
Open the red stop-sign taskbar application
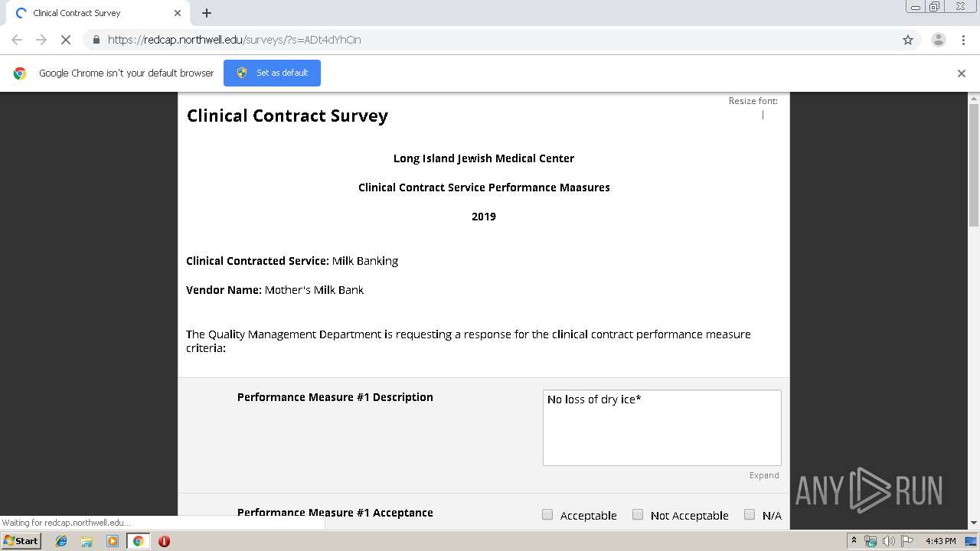tap(164, 541)
